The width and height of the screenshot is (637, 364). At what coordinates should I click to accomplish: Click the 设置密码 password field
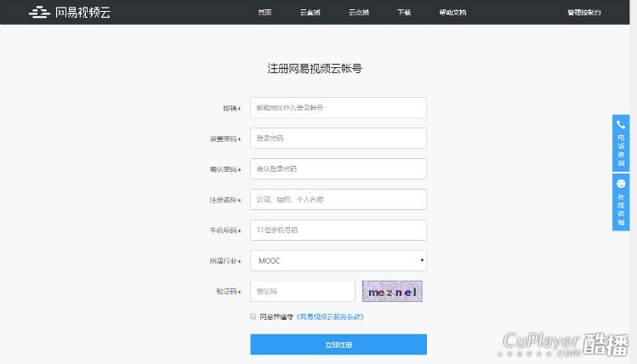[x=338, y=138]
